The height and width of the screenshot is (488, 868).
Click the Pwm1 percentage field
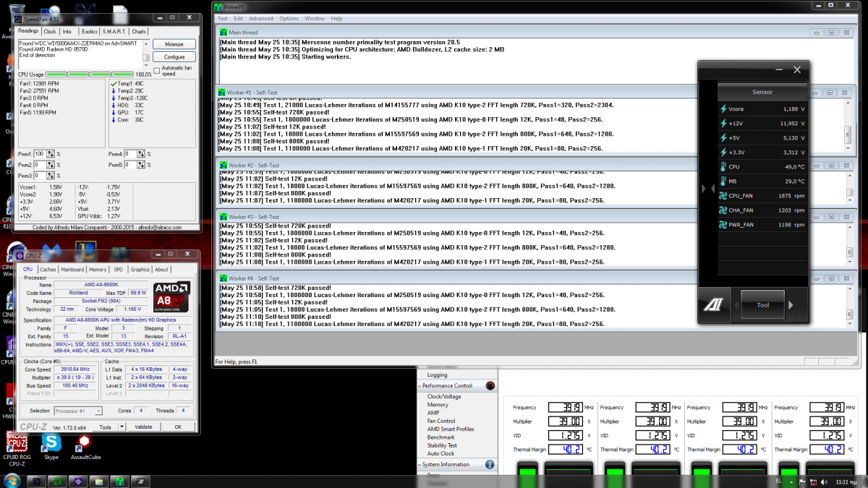click(41, 154)
